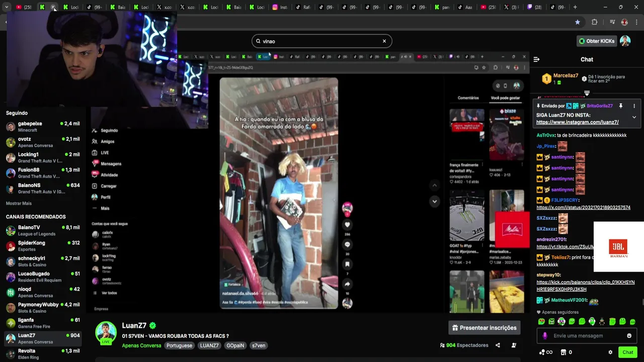Viewport: 644px width, 362px height.
Task: Select the s7ven tag
Action: (x=259, y=346)
